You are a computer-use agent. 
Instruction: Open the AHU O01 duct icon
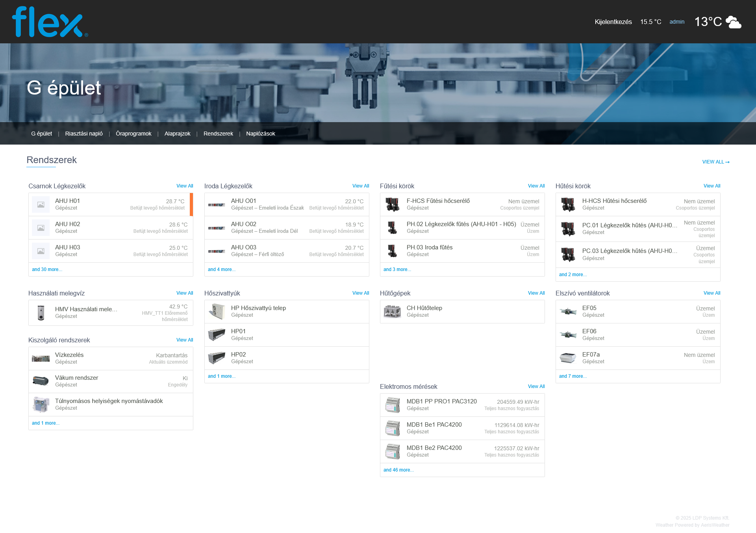click(217, 204)
